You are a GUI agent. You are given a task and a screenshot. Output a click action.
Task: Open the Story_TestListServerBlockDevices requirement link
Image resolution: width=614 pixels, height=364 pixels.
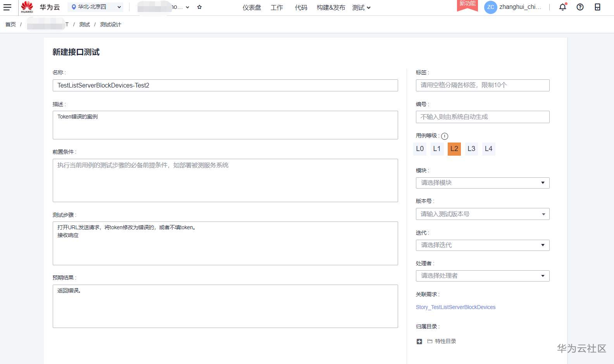(x=455, y=307)
